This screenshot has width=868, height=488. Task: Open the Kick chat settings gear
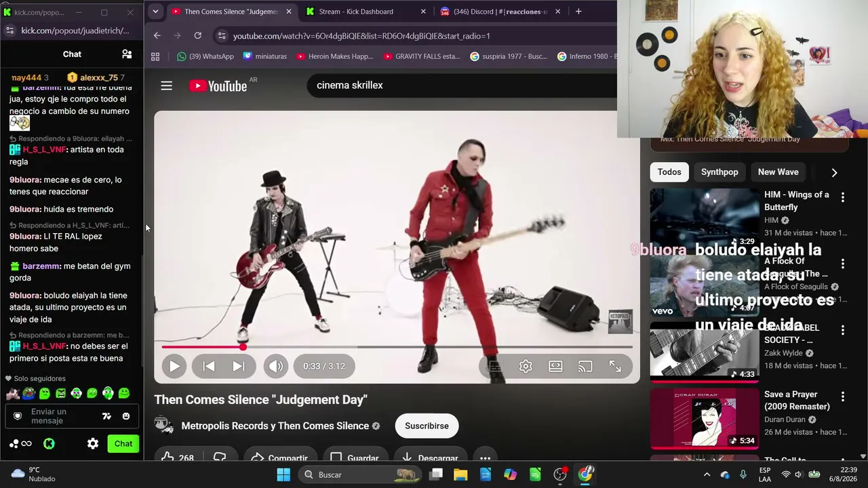coord(93,444)
